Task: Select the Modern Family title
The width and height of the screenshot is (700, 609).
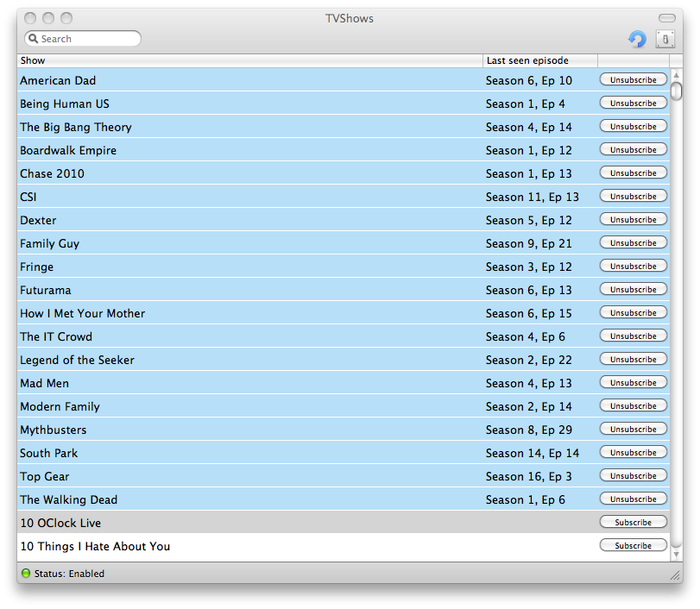Action: pyautogui.click(x=60, y=406)
